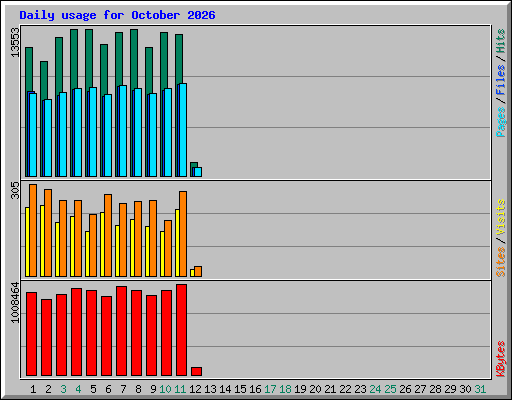Click the small red KBytes bar for day 12
This screenshot has width=512, height=400.
pos(196,371)
